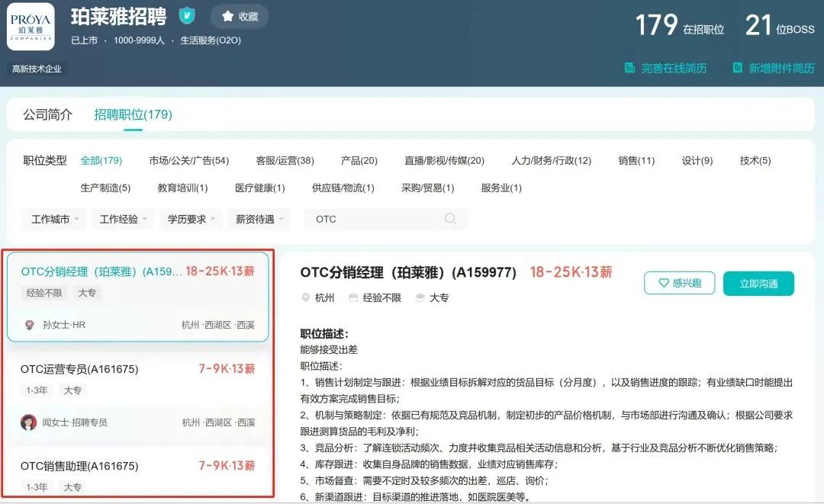
Task: Click the 179 在招职位 count
Action: pyautogui.click(x=680, y=25)
